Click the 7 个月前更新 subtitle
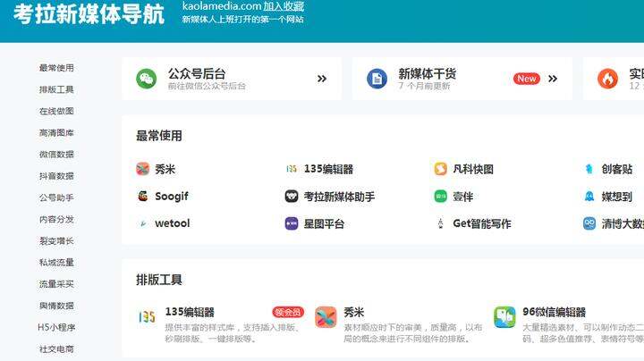This screenshot has width=644, height=361. click(x=424, y=86)
